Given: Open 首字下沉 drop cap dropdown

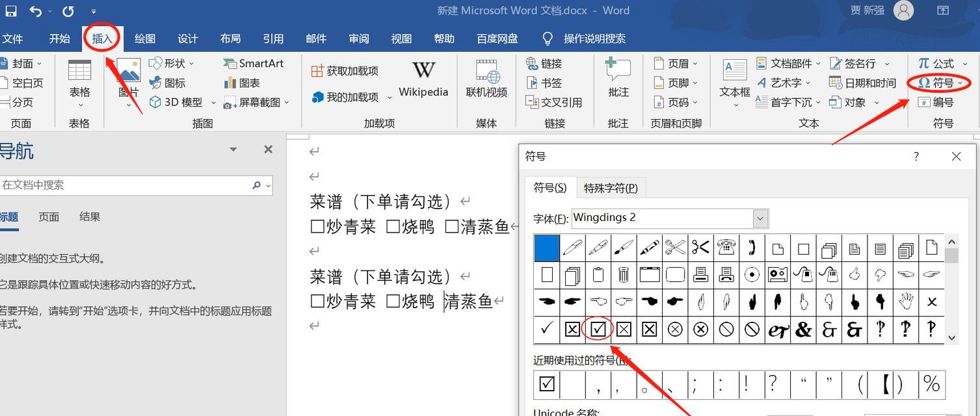Looking at the screenshot, I should pos(789,103).
